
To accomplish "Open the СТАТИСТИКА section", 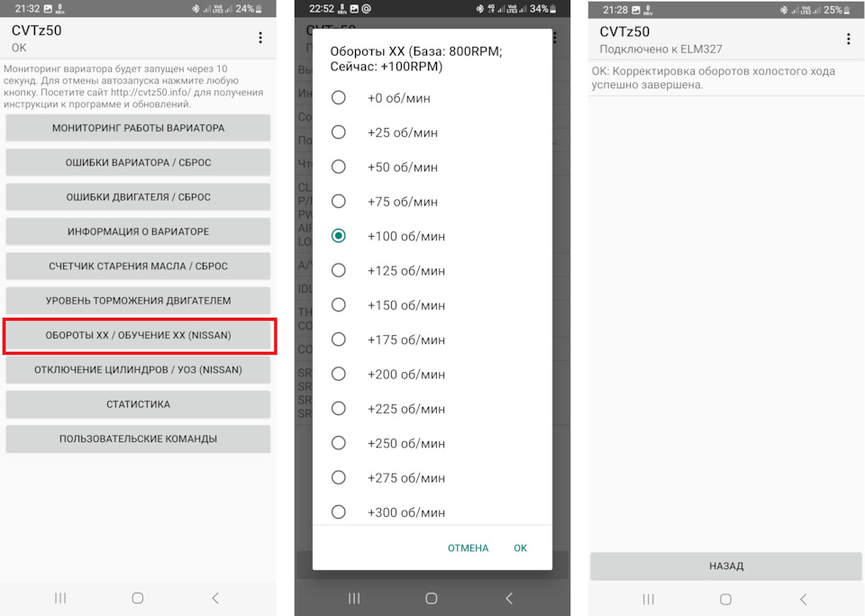I will point(138,404).
